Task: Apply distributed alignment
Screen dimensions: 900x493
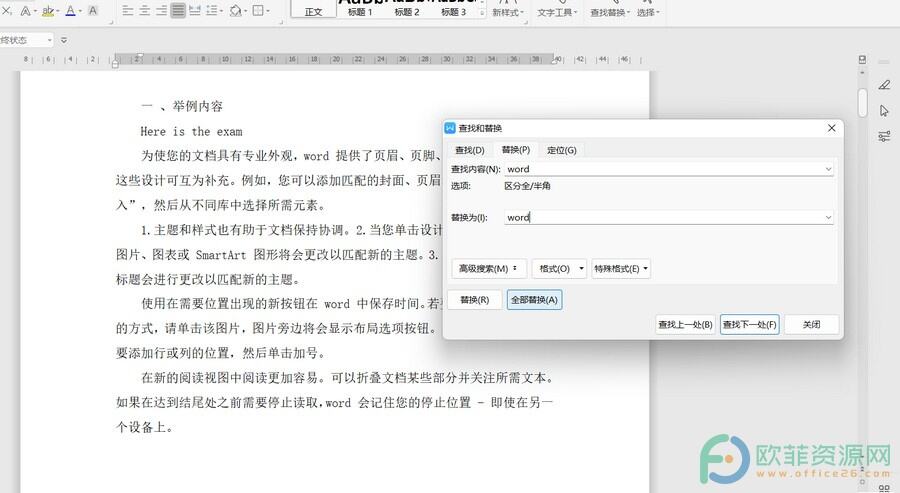Action: click(195, 10)
